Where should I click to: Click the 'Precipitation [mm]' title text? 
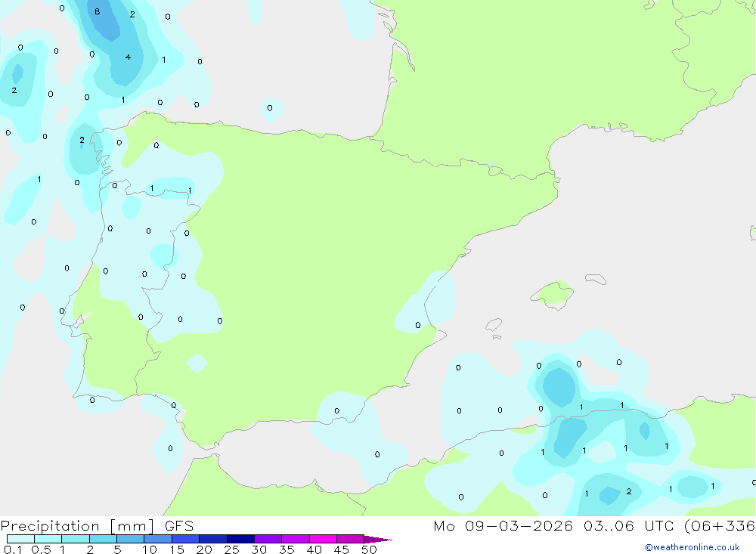pos(77,526)
